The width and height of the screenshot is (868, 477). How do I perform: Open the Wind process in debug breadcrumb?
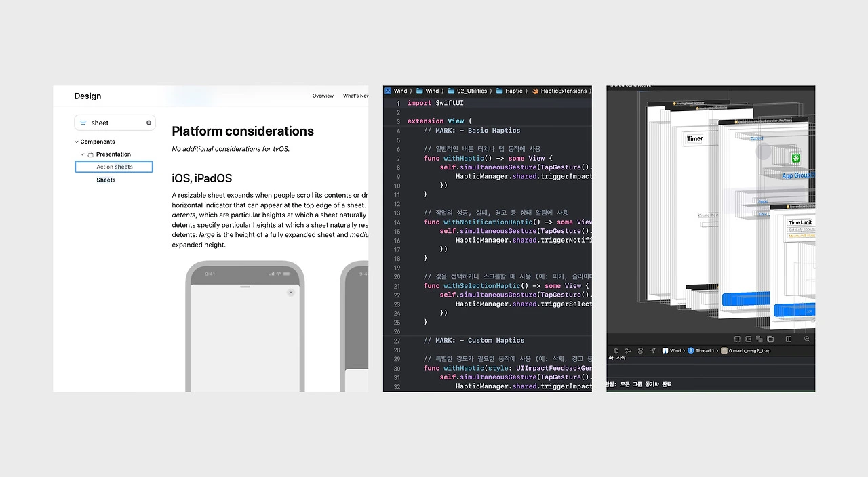coord(671,351)
